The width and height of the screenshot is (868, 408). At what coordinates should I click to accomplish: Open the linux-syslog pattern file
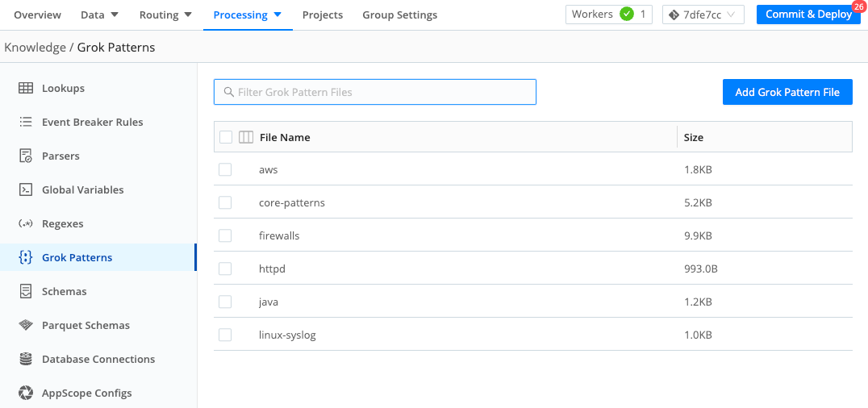pyautogui.click(x=287, y=335)
